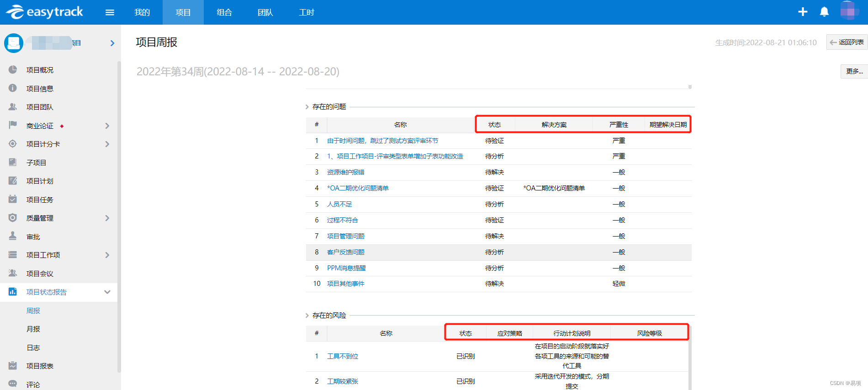Screen dimensions: 868x390
Task: Toggle the hamburger menu icon
Action: point(110,12)
